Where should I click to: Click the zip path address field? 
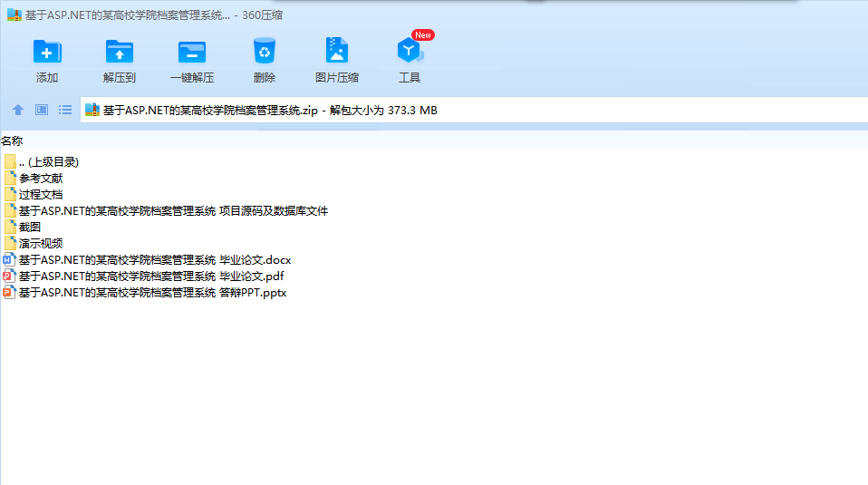474,110
